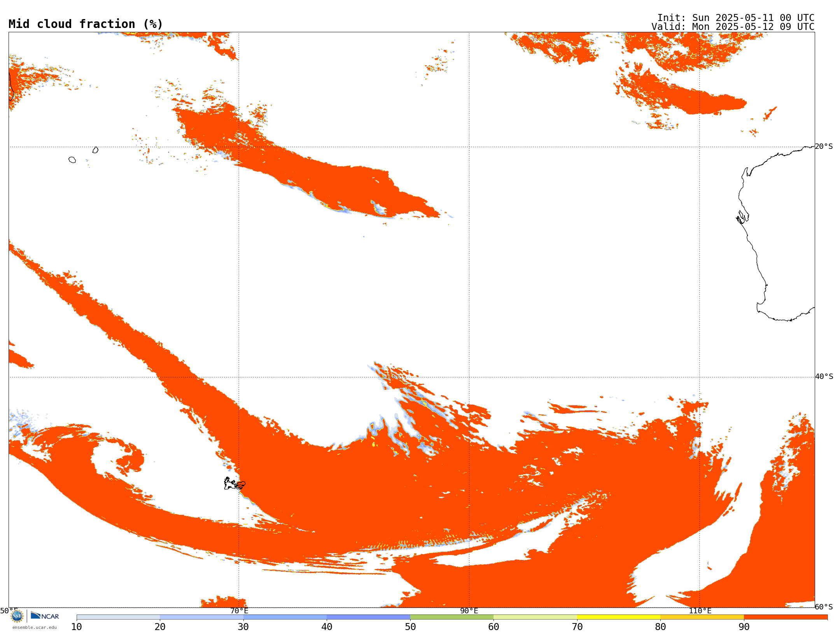This screenshot has height=632, width=840.
Task: Click the colorbar tick label 90
Action: (x=744, y=627)
